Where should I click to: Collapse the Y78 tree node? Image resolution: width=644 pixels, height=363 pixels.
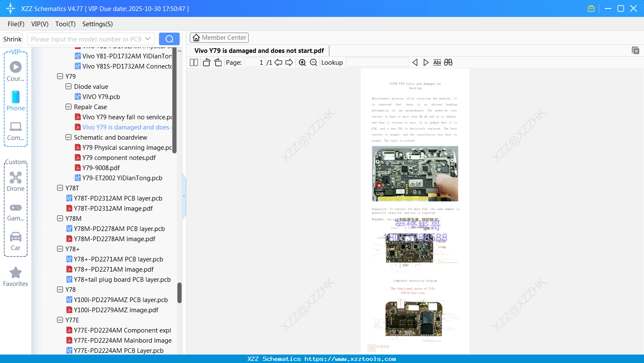tap(60, 290)
